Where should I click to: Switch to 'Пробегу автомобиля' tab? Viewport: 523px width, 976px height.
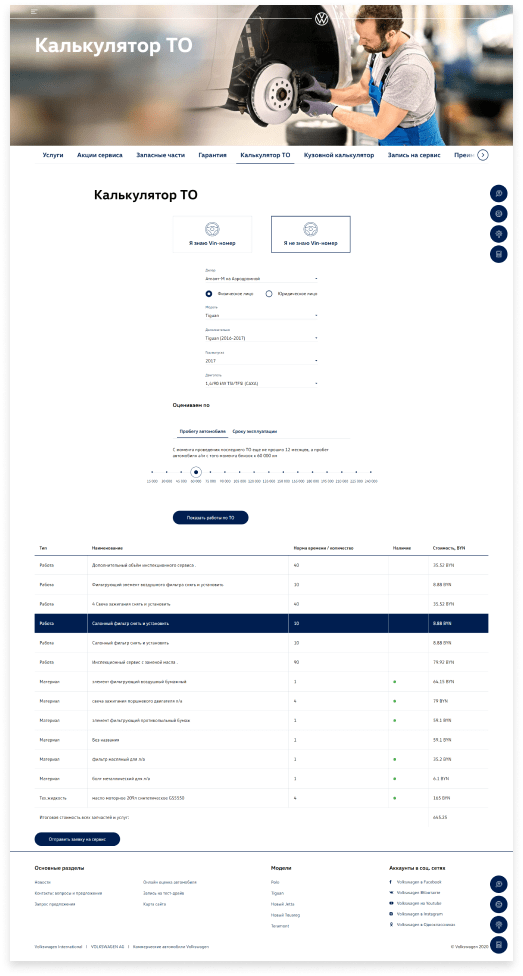pyautogui.click(x=202, y=431)
